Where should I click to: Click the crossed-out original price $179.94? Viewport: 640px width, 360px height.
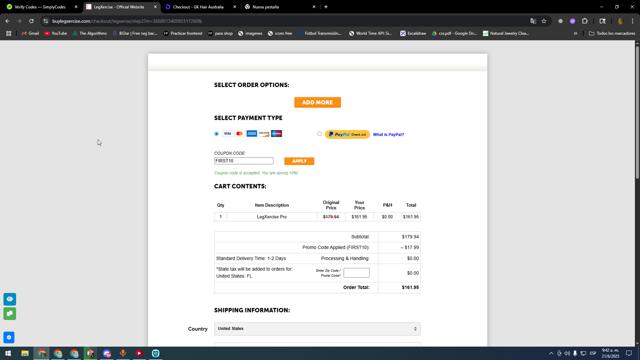point(331,217)
